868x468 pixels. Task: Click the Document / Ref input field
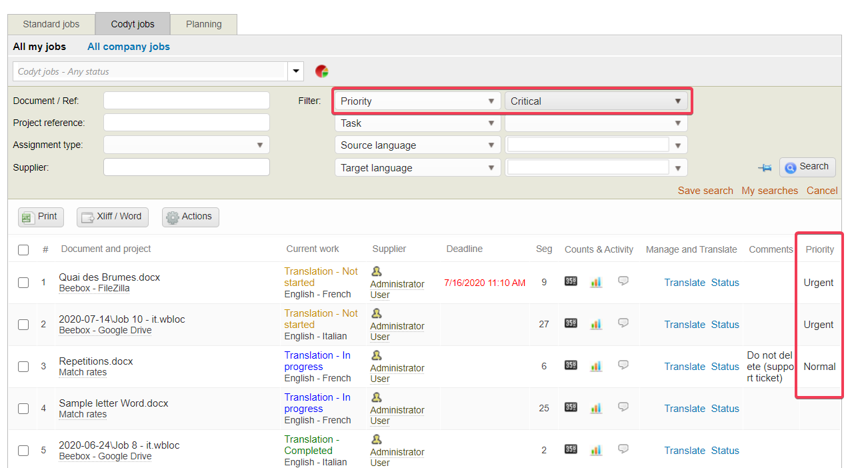pyautogui.click(x=187, y=101)
